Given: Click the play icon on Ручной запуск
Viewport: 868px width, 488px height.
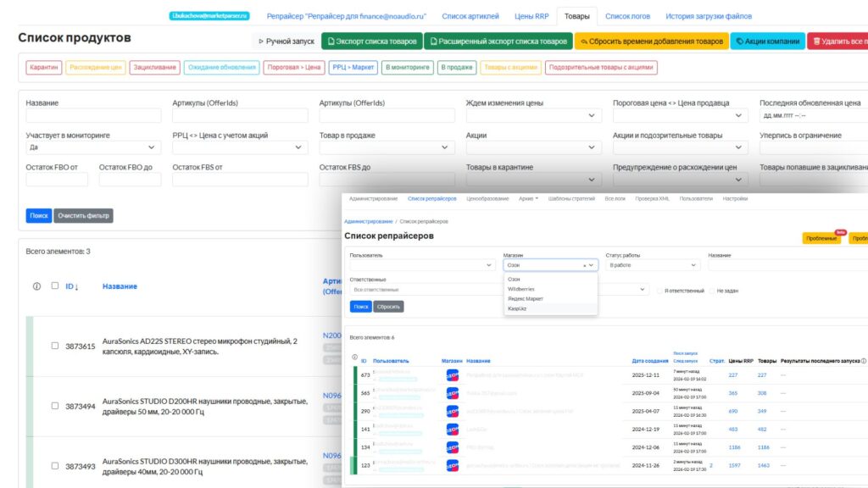Looking at the screenshot, I should pos(261,41).
